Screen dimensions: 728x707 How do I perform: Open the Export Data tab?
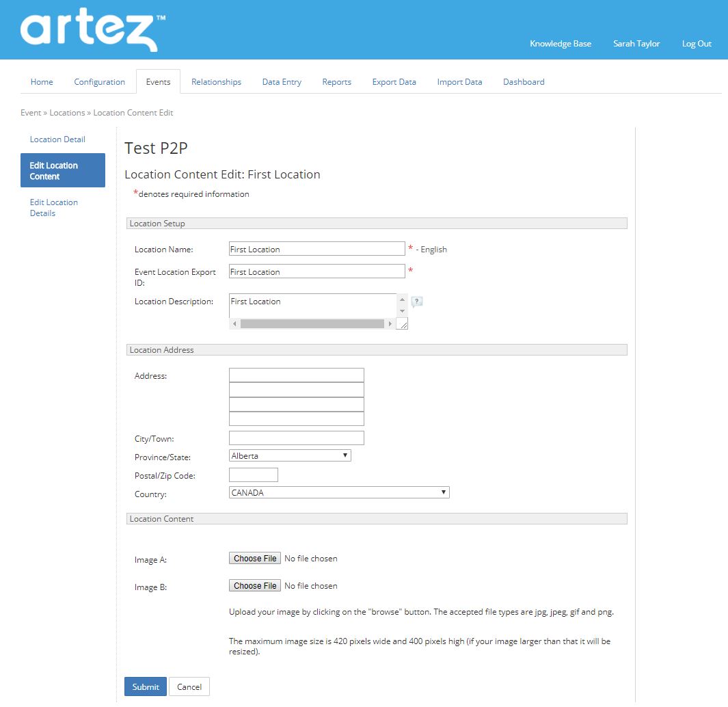point(394,82)
